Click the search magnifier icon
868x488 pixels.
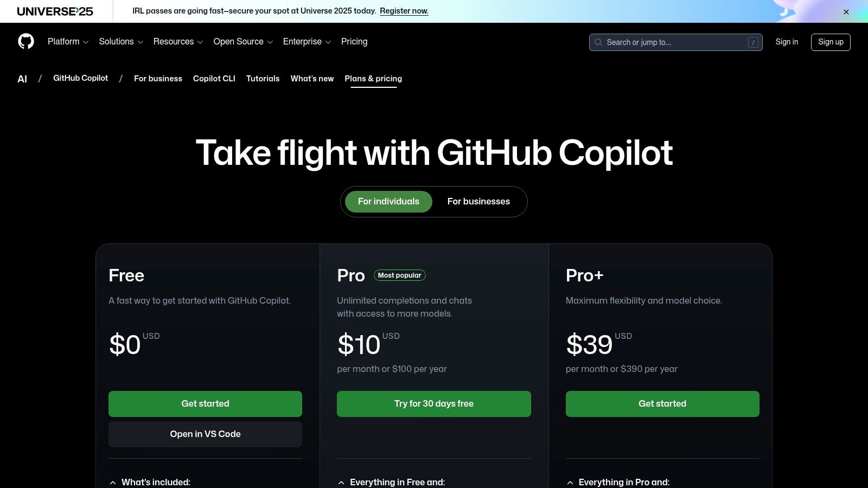pyautogui.click(x=598, y=42)
